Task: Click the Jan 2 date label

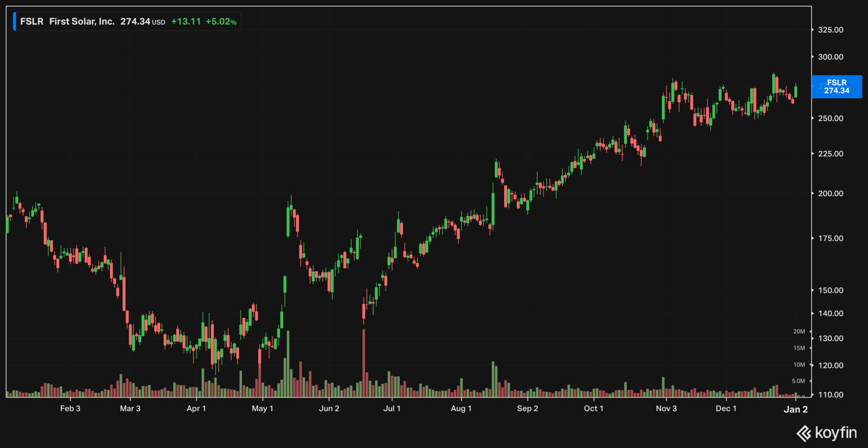Action: pyautogui.click(x=796, y=409)
